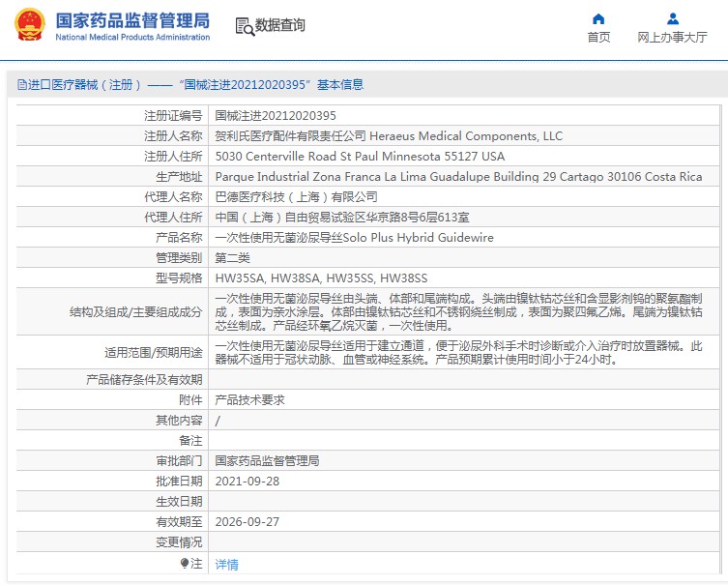Click the 审批部门 label
The width and height of the screenshot is (728, 585).
click(179, 461)
